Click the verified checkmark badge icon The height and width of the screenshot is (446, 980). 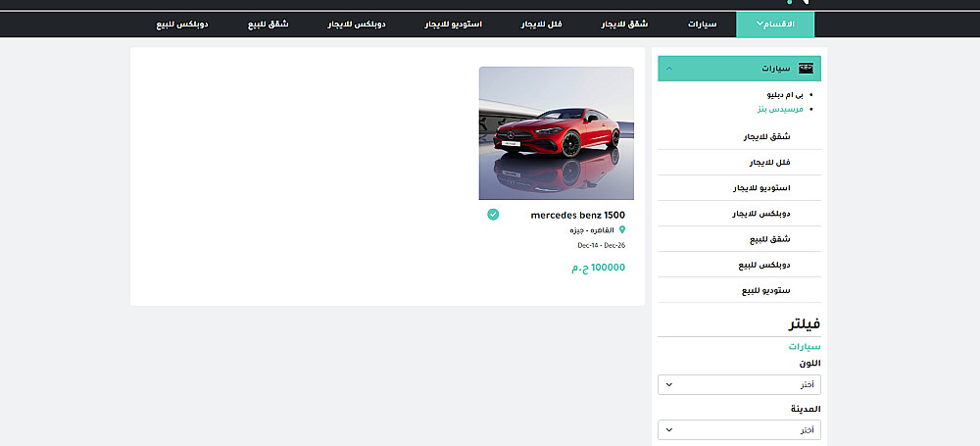click(x=493, y=215)
